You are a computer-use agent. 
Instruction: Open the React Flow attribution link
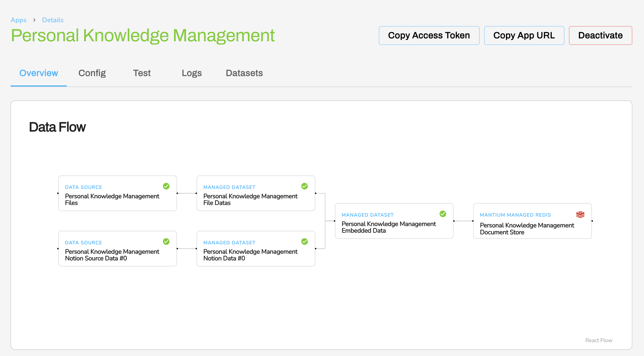[x=599, y=340]
